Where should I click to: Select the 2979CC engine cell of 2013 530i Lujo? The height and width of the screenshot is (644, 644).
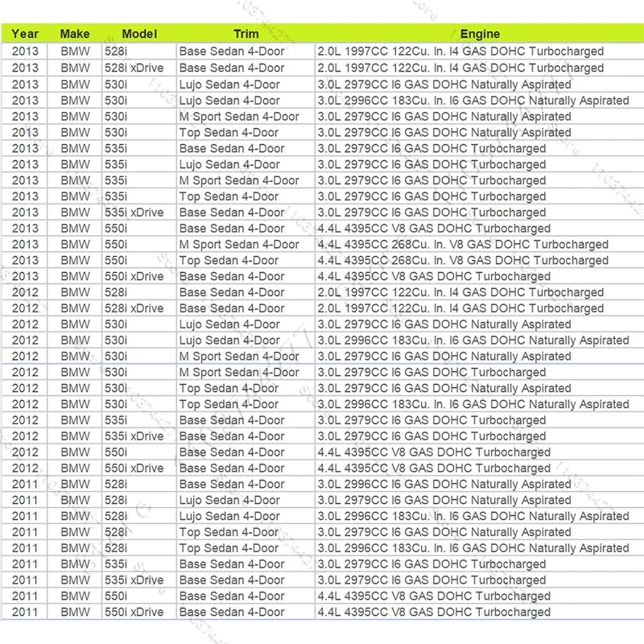pos(480,85)
